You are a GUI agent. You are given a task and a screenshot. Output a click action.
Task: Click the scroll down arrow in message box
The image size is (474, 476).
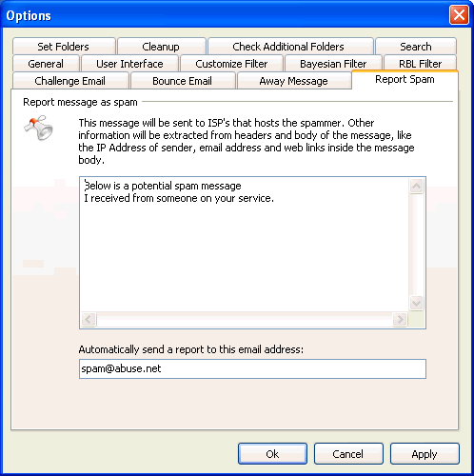[x=416, y=303]
